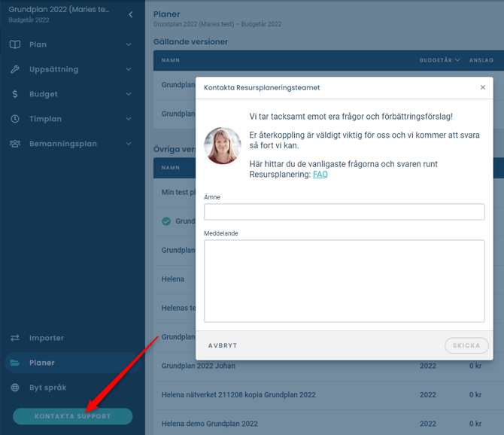Click the Bemanningsplan people icon
The image size is (504, 435).
coord(15,144)
